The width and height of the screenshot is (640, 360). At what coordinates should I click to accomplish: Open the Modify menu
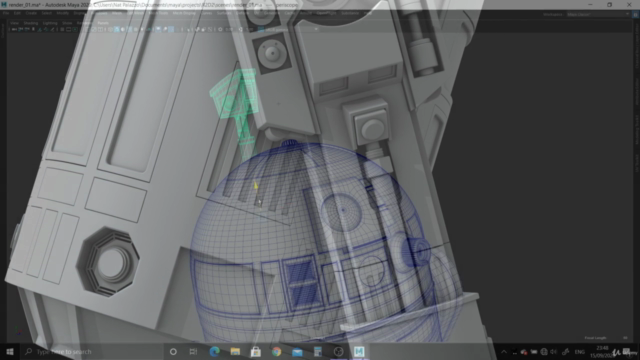[x=62, y=13]
